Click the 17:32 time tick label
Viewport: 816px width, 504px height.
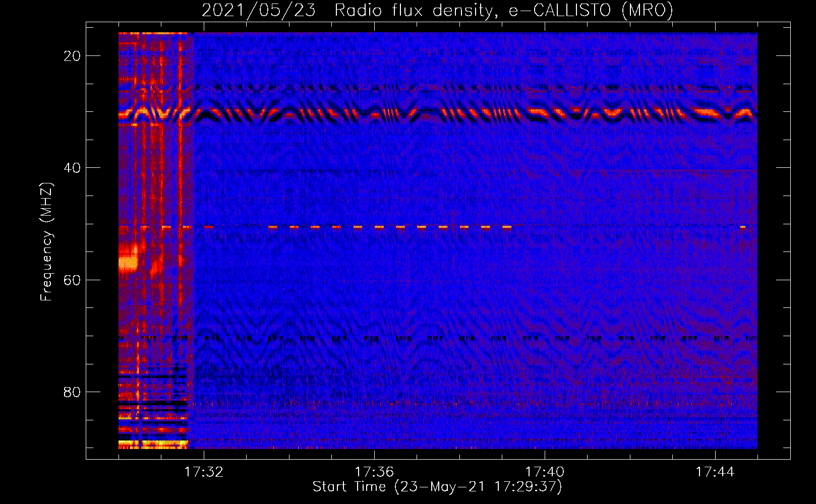204,472
